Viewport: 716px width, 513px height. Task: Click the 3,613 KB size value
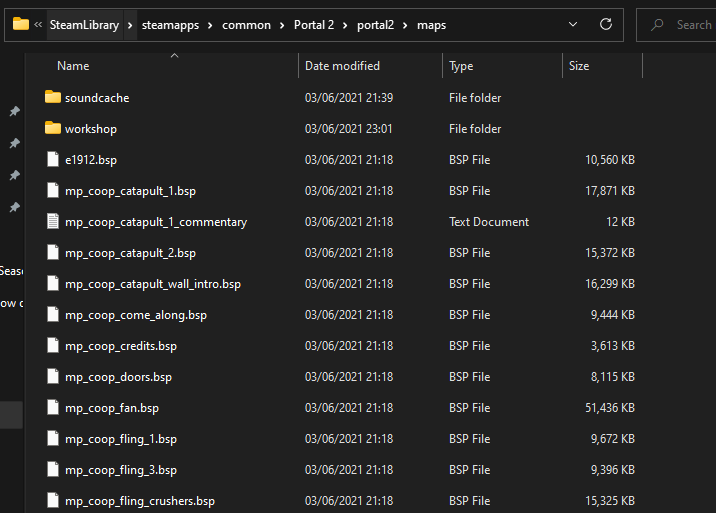[612, 346]
